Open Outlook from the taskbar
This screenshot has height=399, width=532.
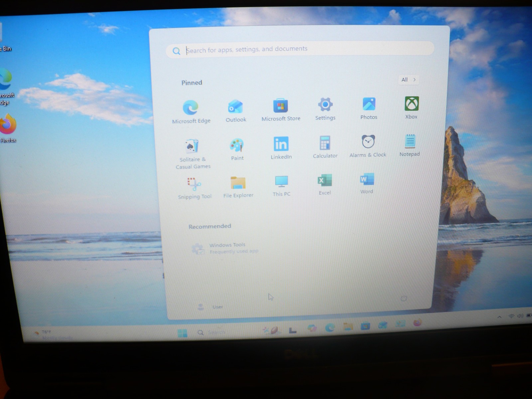[x=383, y=325]
